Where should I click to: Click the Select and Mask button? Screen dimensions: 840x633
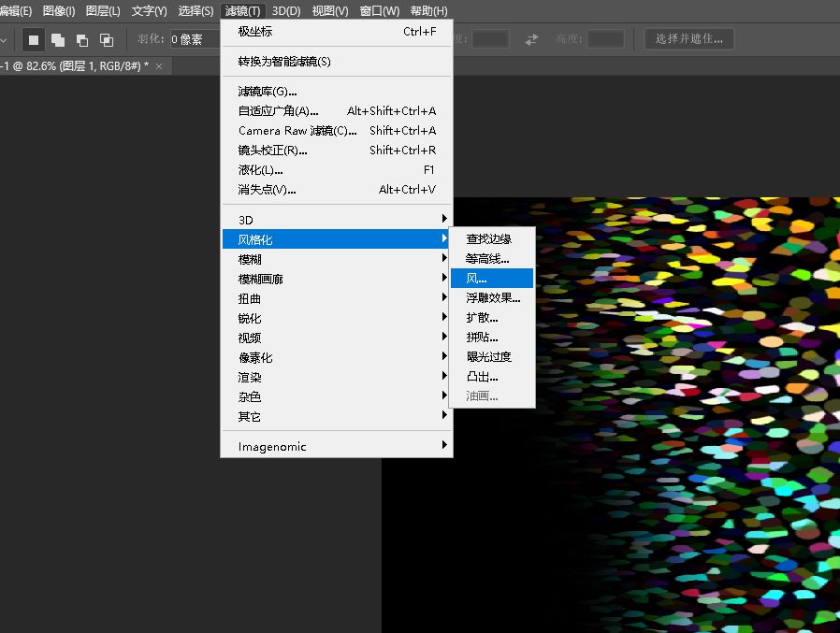coord(688,38)
